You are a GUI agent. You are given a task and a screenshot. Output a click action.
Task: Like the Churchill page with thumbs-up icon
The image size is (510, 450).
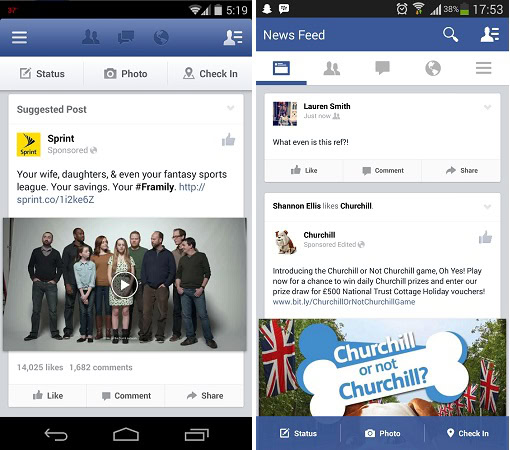tap(485, 237)
